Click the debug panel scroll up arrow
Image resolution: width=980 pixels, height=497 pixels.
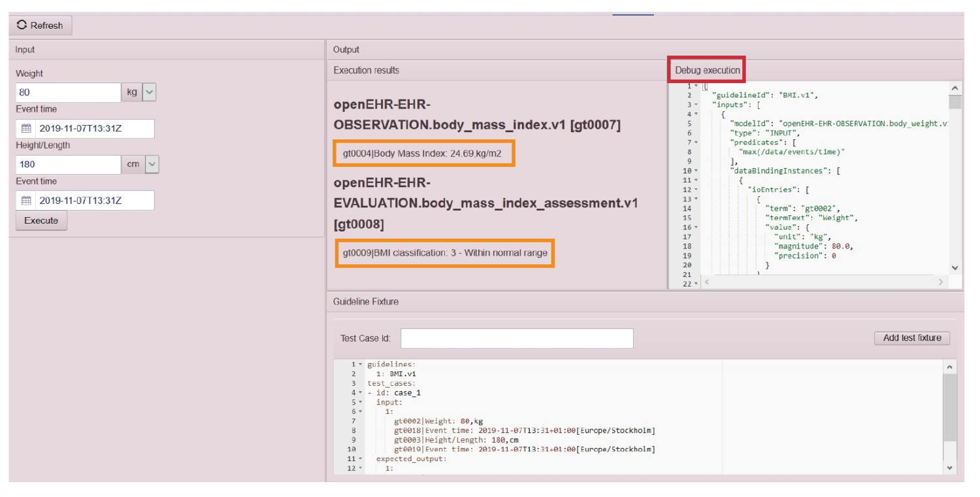(955, 88)
